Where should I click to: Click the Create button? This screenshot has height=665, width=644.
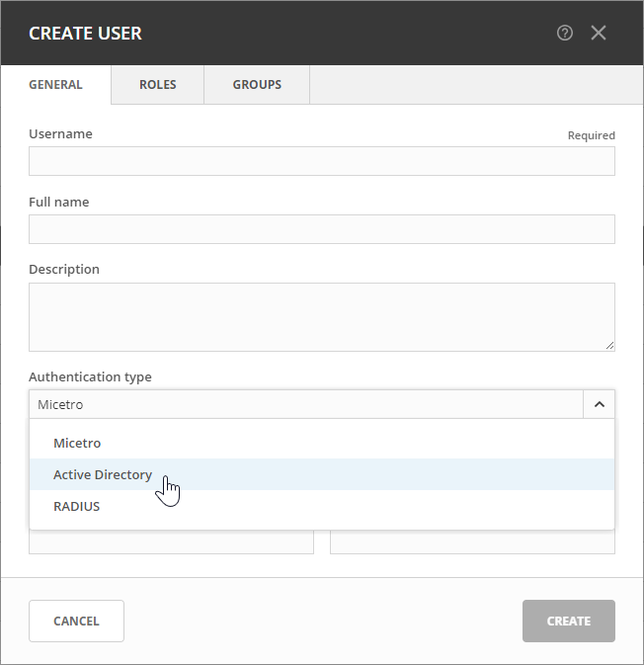[568, 621]
